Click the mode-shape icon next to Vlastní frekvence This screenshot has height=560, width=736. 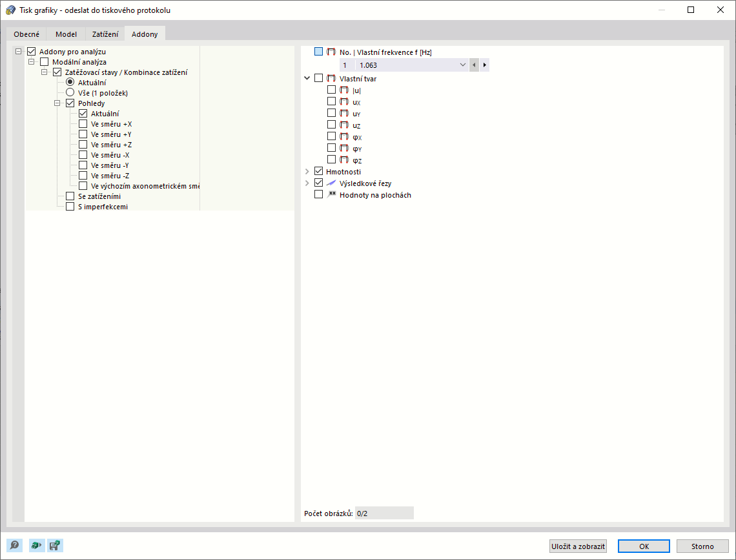pos(331,52)
